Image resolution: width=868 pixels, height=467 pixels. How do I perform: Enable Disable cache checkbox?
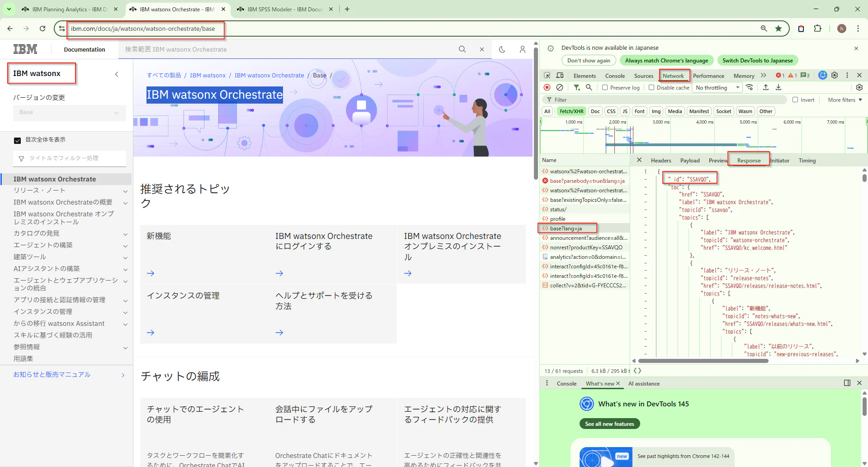(x=651, y=88)
